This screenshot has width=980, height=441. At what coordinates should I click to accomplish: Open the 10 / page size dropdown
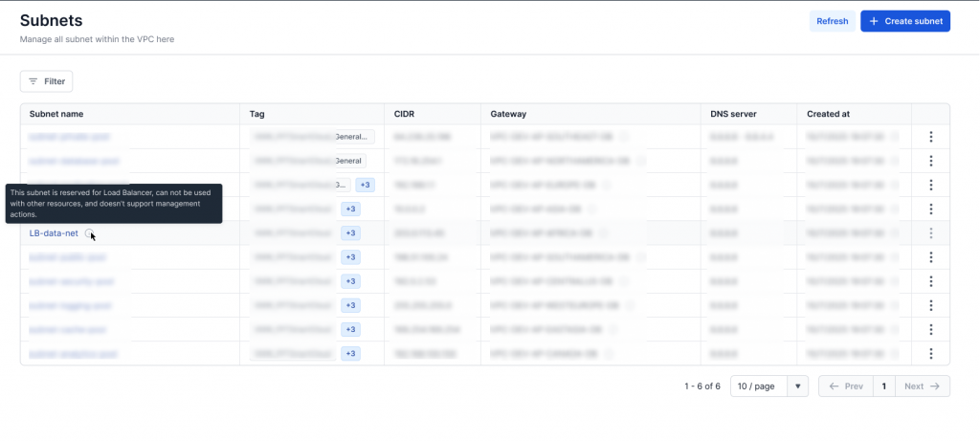pos(768,386)
